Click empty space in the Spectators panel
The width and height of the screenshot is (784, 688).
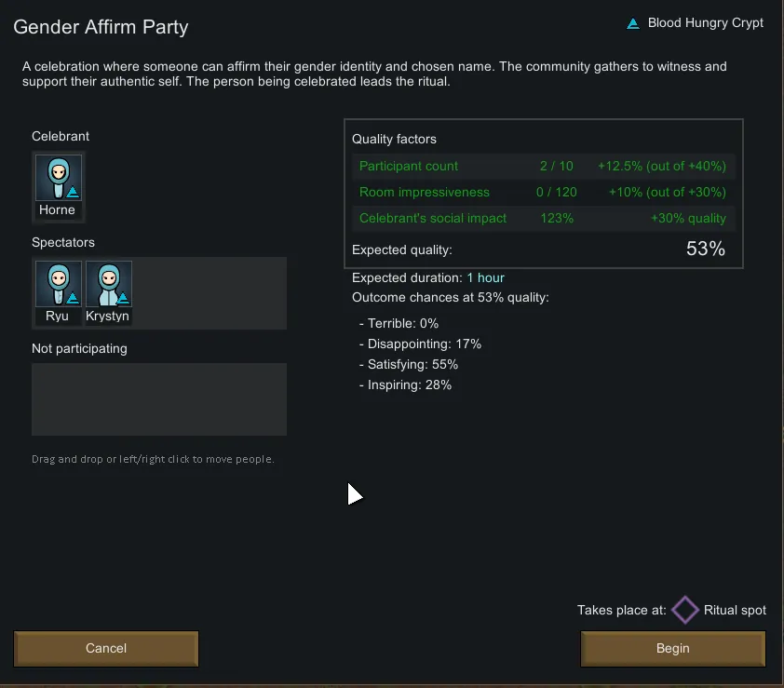(x=210, y=293)
